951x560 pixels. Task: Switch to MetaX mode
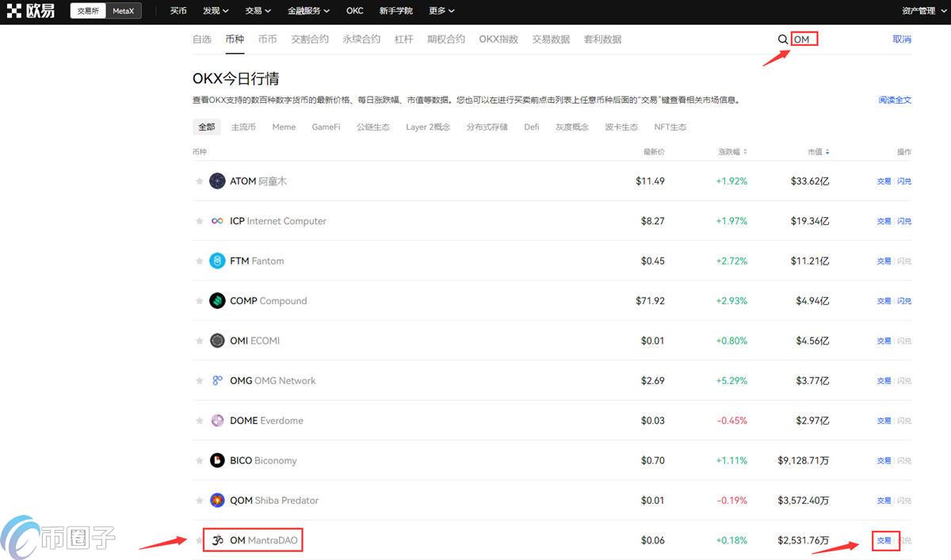tap(124, 10)
